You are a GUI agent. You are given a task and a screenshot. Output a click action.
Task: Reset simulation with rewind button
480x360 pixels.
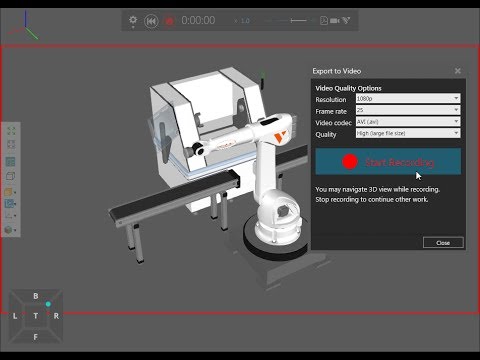coord(151,21)
